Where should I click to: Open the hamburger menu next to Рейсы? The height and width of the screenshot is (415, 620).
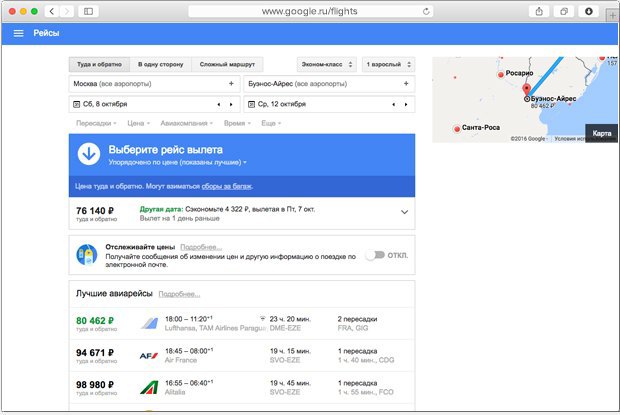(x=19, y=33)
